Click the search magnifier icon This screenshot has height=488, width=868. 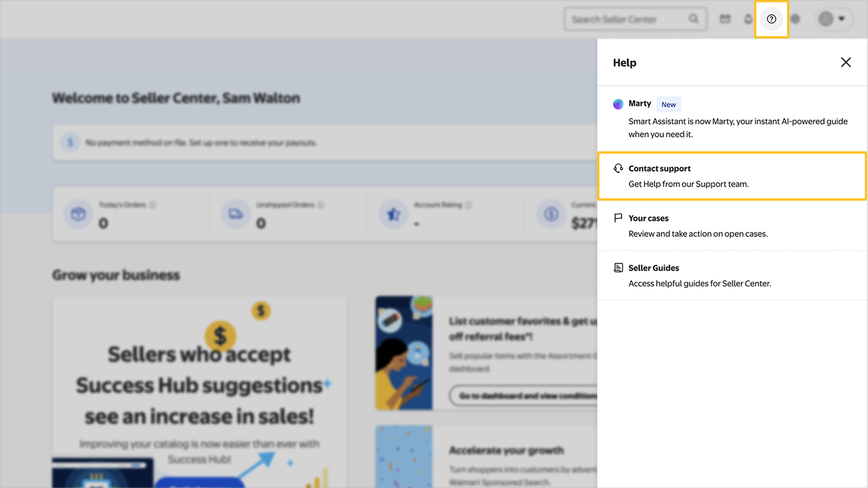pyautogui.click(x=693, y=19)
